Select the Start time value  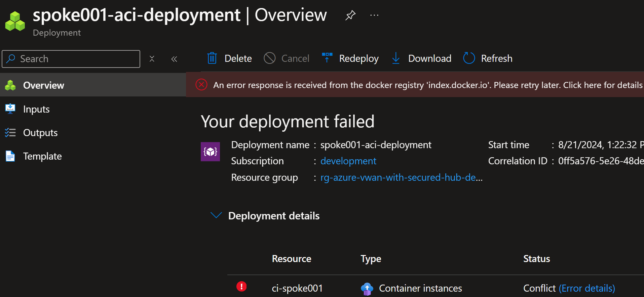pyautogui.click(x=601, y=145)
